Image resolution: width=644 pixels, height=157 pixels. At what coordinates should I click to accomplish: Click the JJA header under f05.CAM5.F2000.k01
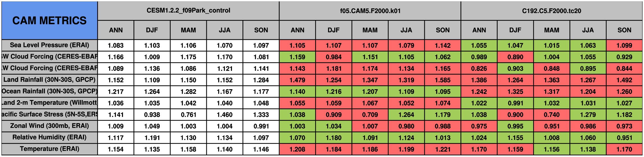tap(406, 30)
